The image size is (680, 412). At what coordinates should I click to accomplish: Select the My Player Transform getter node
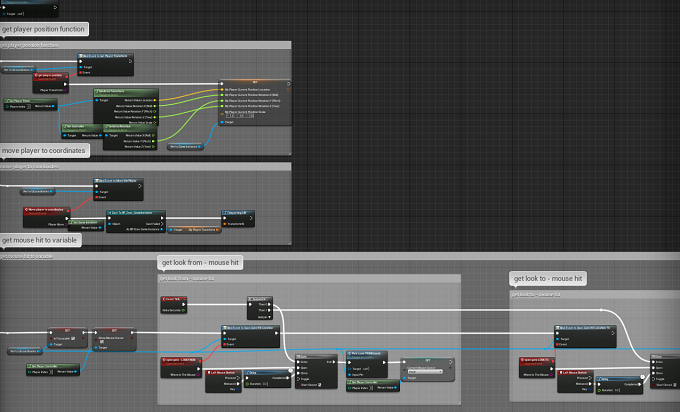tap(194, 230)
